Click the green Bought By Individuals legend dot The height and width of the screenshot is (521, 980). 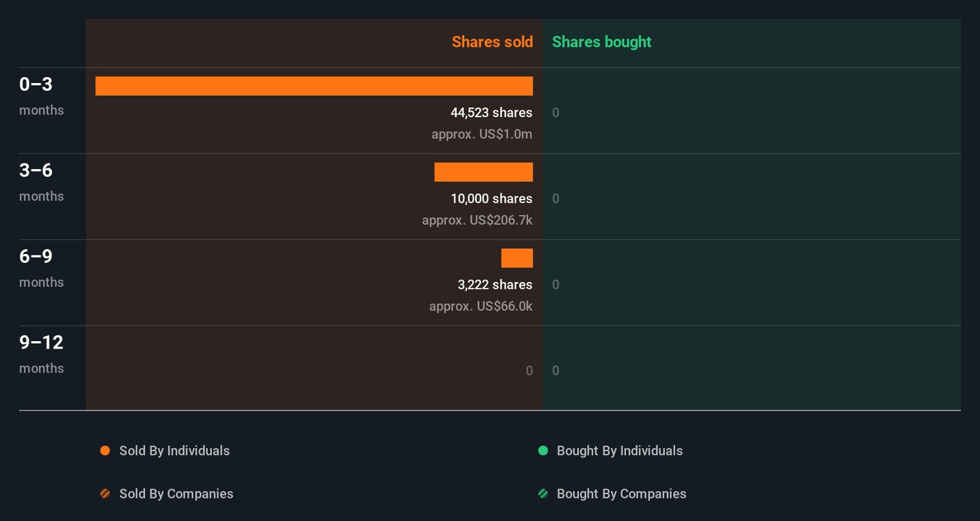[x=543, y=451]
